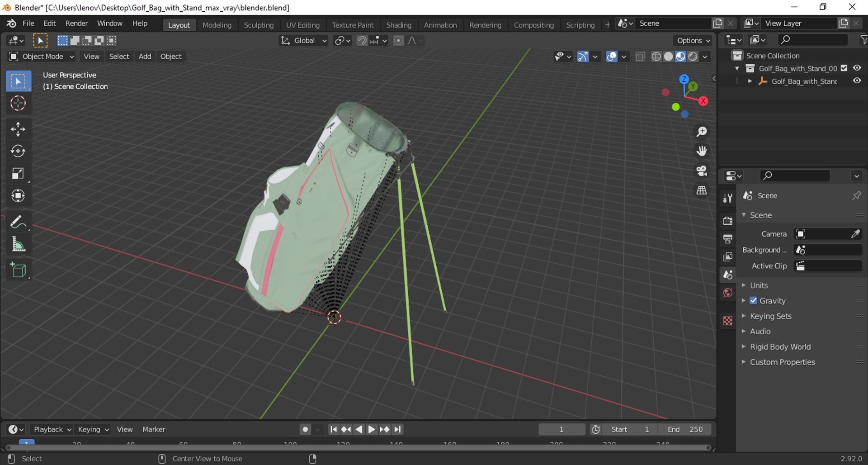Switch to the Sculpting workspace tab

[x=259, y=25]
